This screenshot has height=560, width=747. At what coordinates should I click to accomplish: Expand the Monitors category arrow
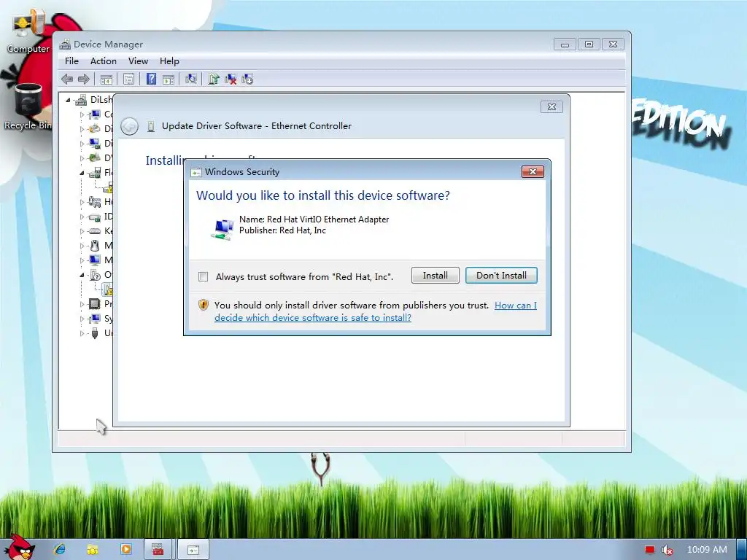coord(82,260)
